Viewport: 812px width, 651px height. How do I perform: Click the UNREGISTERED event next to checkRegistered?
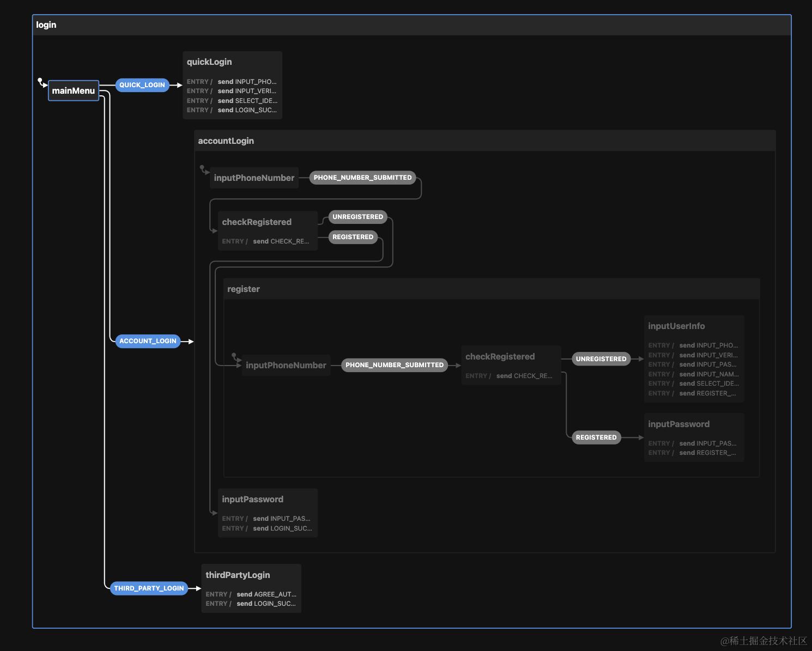point(357,217)
